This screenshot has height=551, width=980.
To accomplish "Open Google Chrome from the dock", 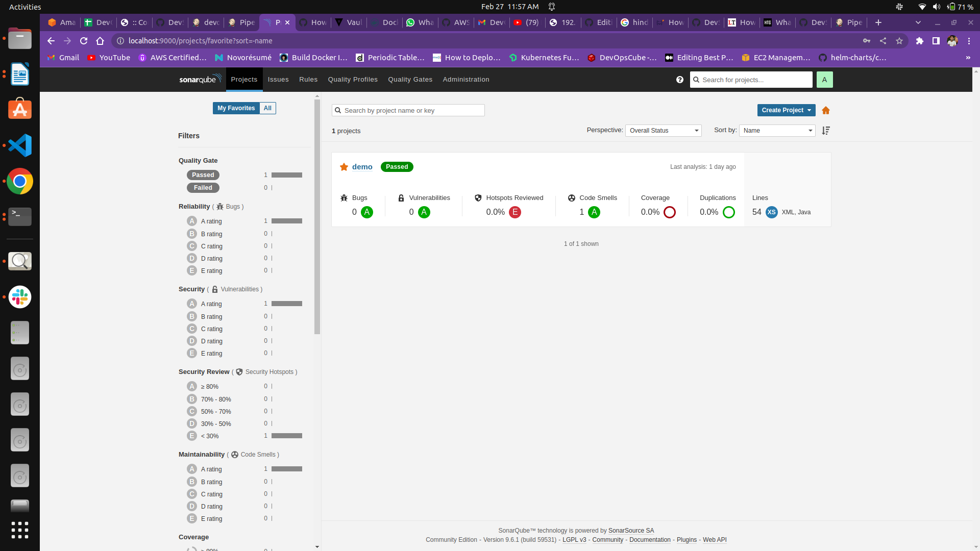I will pyautogui.click(x=20, y=181).
